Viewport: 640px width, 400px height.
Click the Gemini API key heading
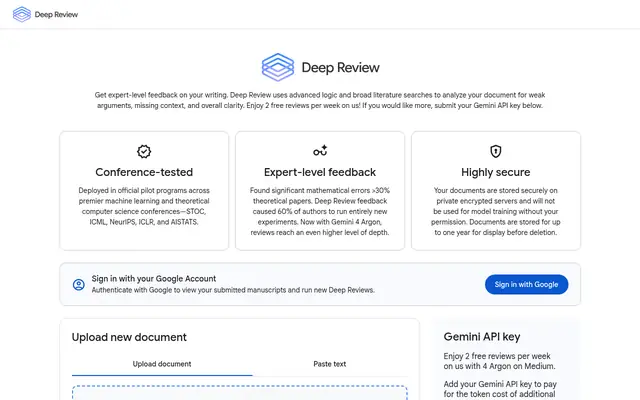point(482,337)
